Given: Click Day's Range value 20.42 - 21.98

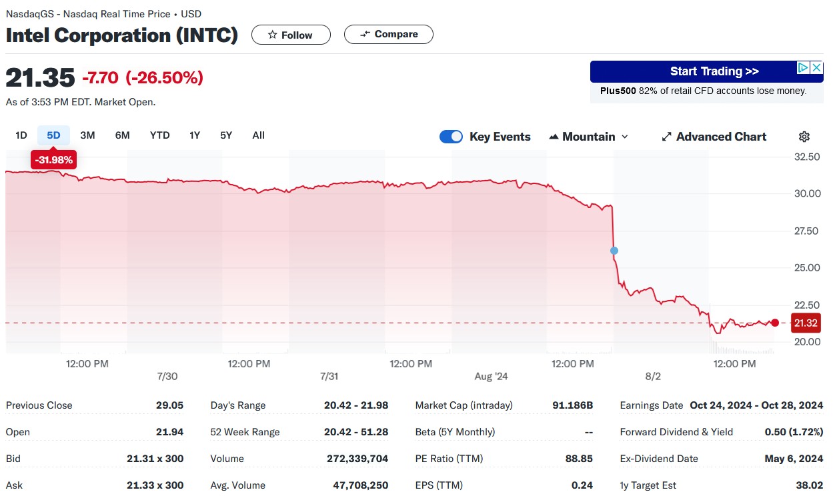Looking at the screenshot, I should pos(356,405).
